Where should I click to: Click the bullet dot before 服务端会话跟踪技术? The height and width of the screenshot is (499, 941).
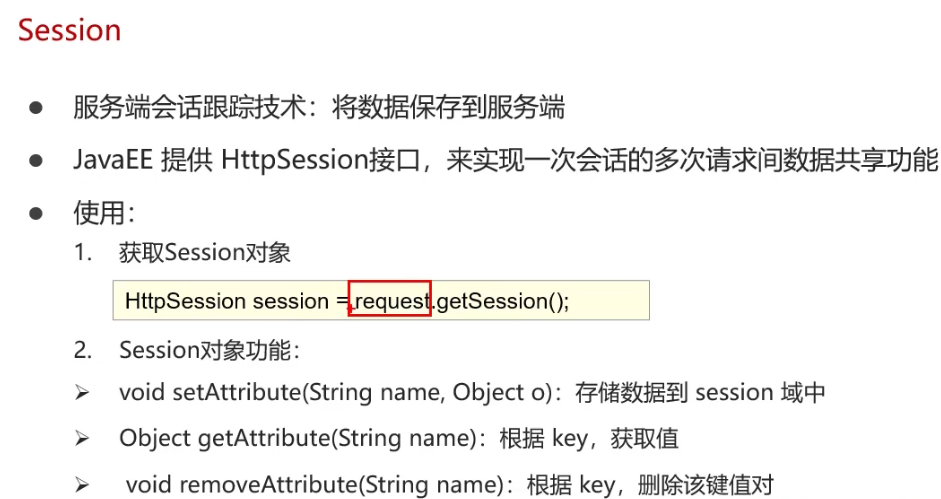pos(36,108)
